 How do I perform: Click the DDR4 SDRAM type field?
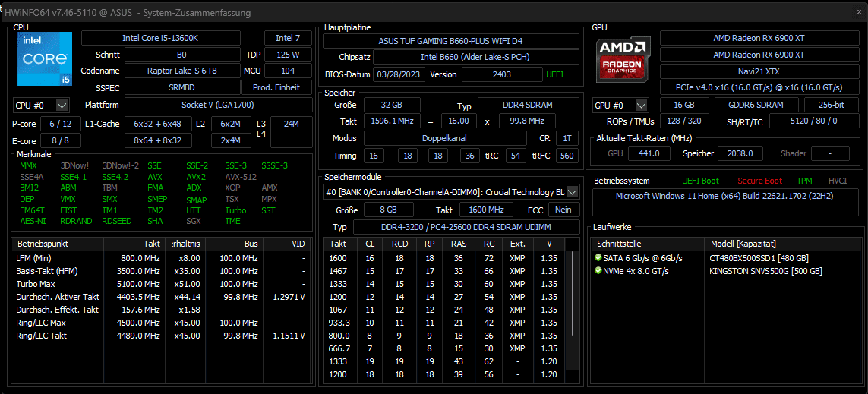click(x=529, y=105)
